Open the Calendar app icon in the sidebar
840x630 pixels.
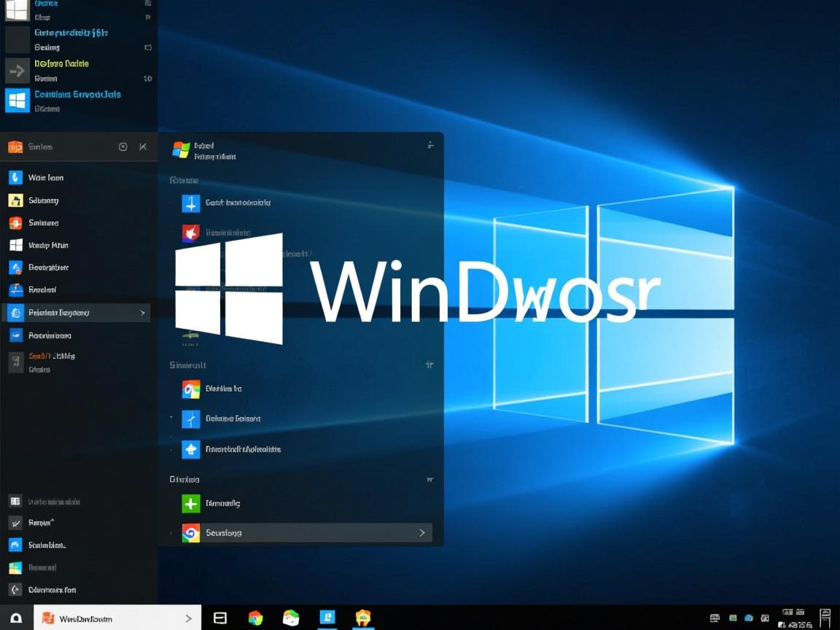[x=16, y=200]
